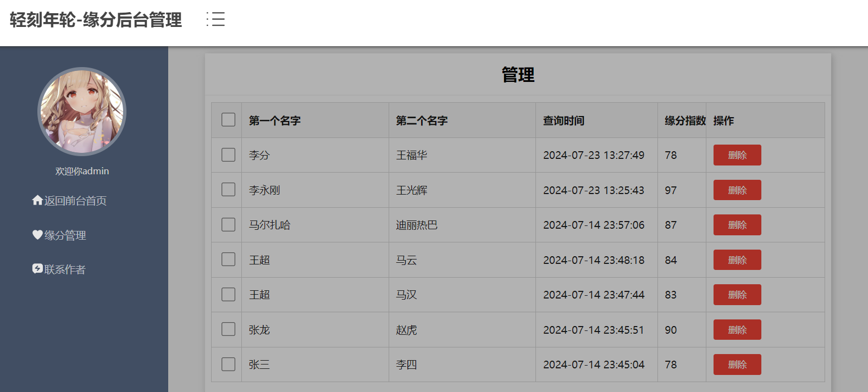The width and height of the screenshot is (868, 392).
Task: Open 联系作者 in the sidebar
Action: click(65, 269)
